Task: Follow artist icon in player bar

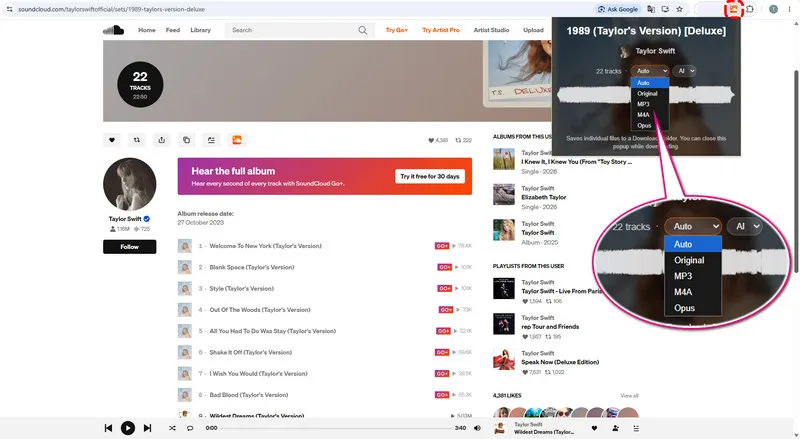Action: [615, 428]
